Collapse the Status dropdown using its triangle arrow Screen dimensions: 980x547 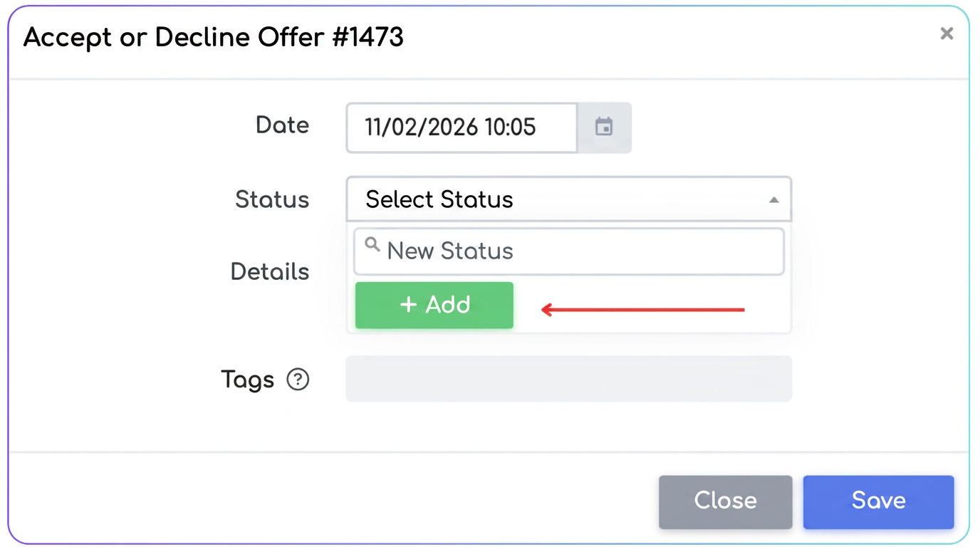click(x=773, y=200)
